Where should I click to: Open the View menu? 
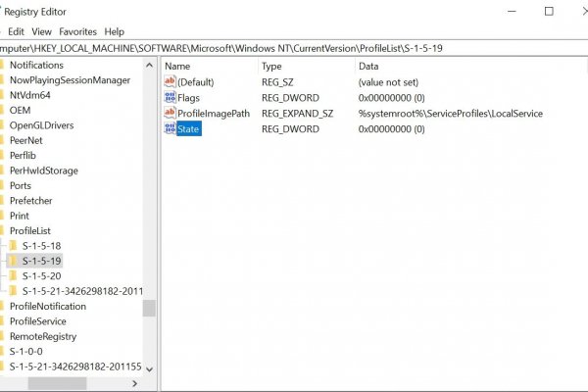tap(42, 31)
